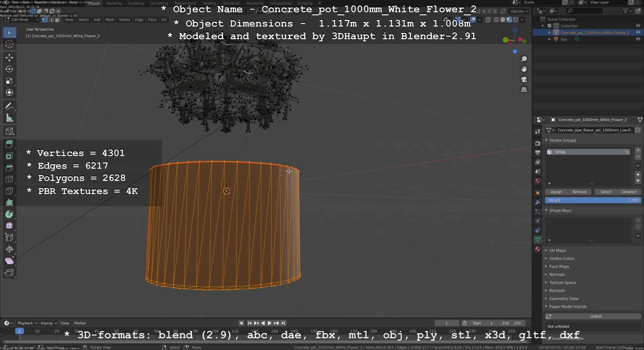Open the Shading workspace tab
This screenshot has height=350, width=644.
pos(209,3)
